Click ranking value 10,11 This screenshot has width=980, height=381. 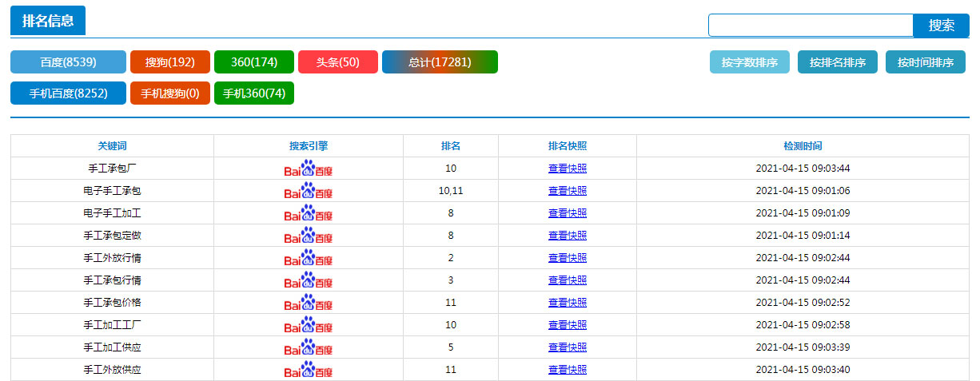(x=451, y=191)
